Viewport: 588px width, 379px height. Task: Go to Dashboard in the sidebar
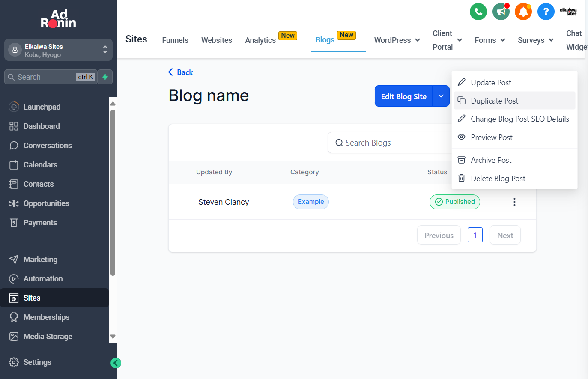point(42,126)
